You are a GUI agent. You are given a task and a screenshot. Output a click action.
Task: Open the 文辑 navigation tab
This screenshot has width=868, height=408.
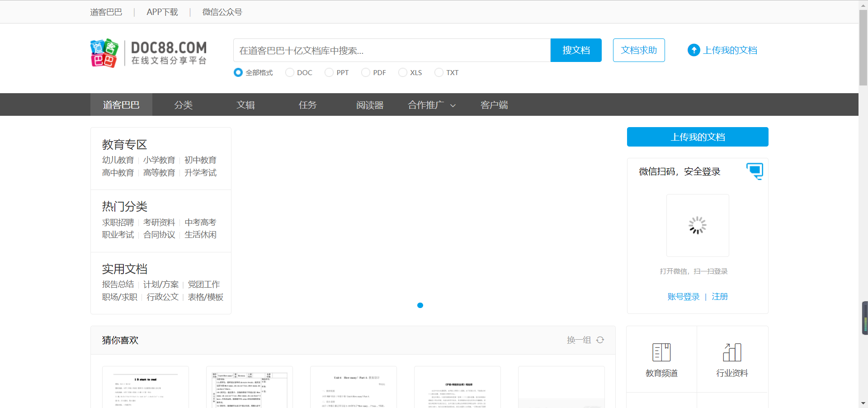pos(245,105)
